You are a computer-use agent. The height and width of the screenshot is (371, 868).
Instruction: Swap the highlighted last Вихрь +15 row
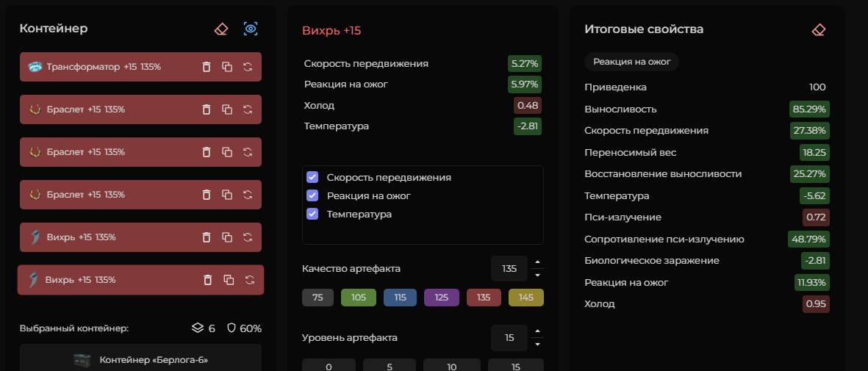click(x=250, y=280)
